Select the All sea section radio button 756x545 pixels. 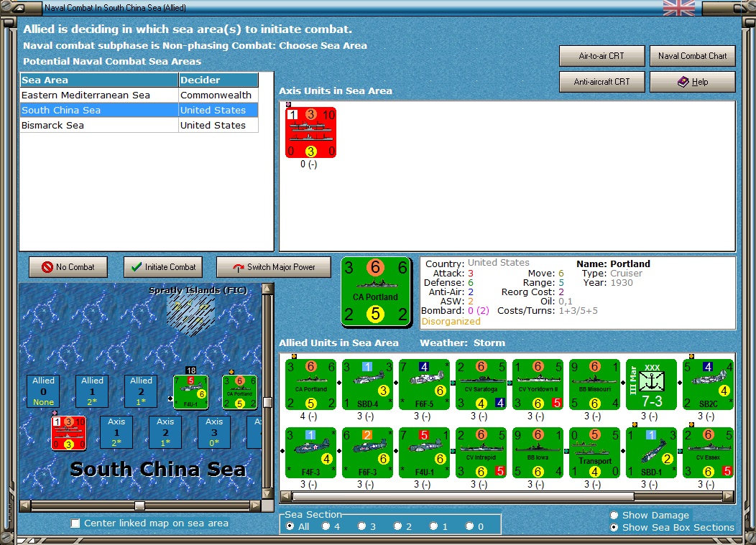coord(290,526)
